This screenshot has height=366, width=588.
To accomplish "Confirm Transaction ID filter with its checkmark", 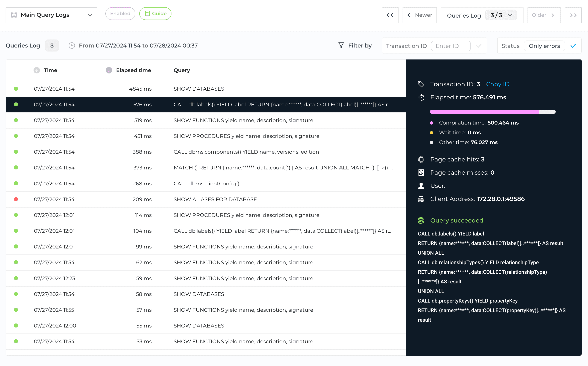I will pyautogui.click(x=479, y=46).
